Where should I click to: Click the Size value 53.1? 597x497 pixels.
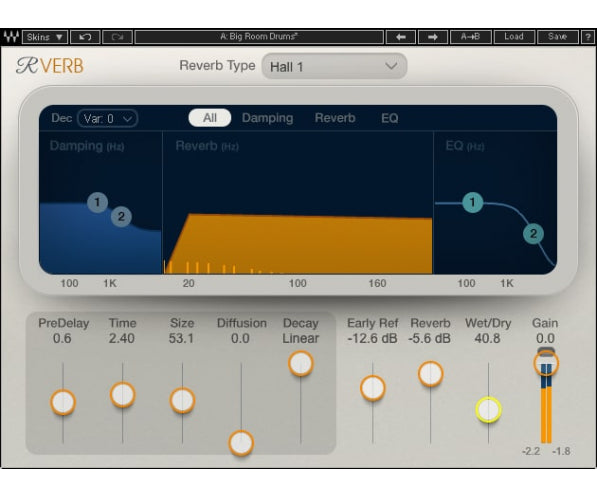[x=181, y=338]
